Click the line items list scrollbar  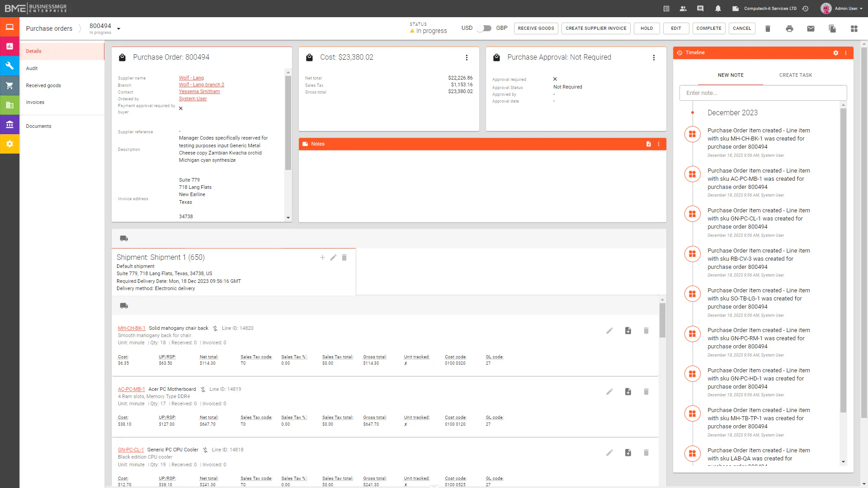click(662, 321)
